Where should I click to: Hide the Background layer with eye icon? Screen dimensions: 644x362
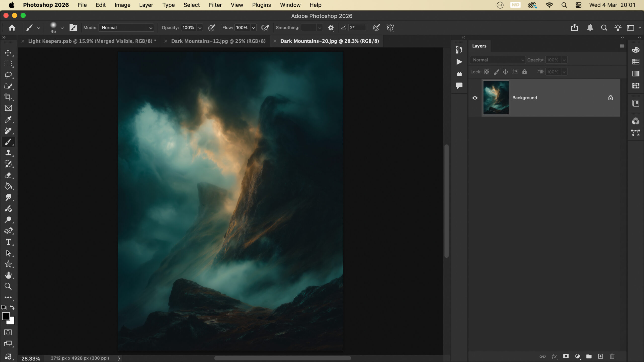pos(475,98)
